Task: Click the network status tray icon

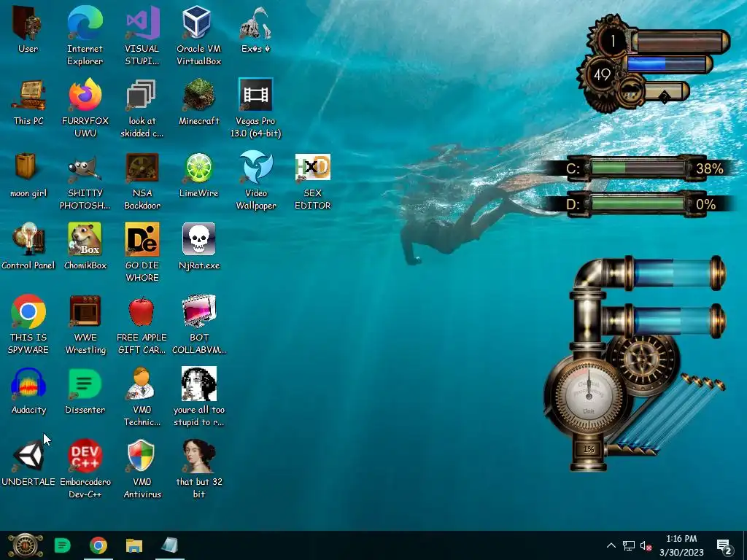Action: (x=628, y=545)
